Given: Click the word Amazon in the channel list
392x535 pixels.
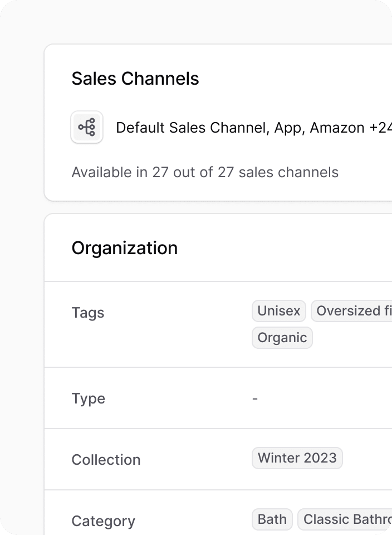Looking at the screenshot, I should click(x=337, y=128).
